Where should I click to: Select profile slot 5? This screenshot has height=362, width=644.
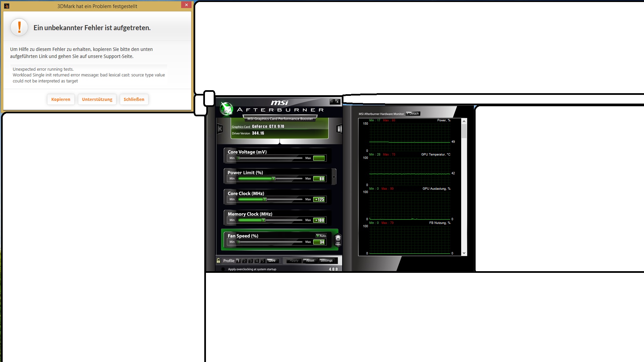(x=263, y=261)
